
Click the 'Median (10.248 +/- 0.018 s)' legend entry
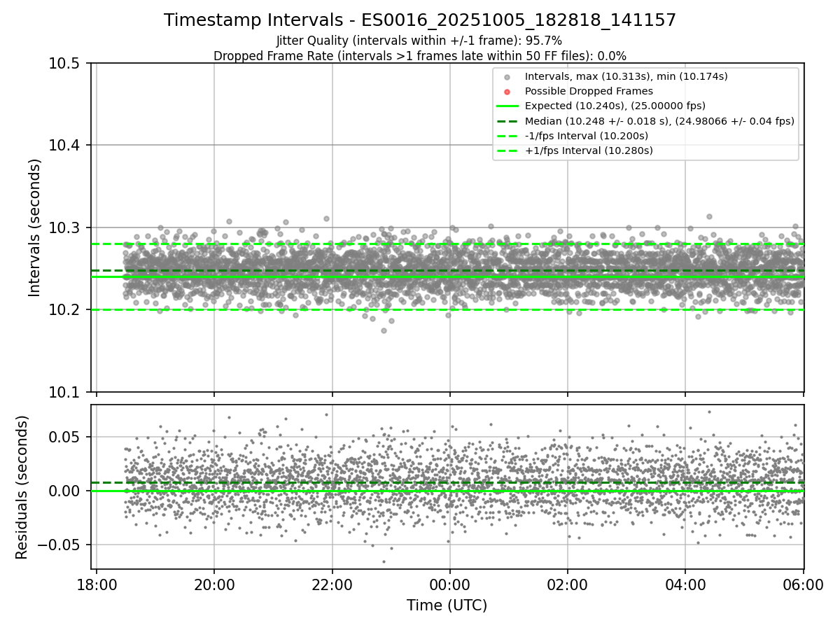click(x=659, y=121)
